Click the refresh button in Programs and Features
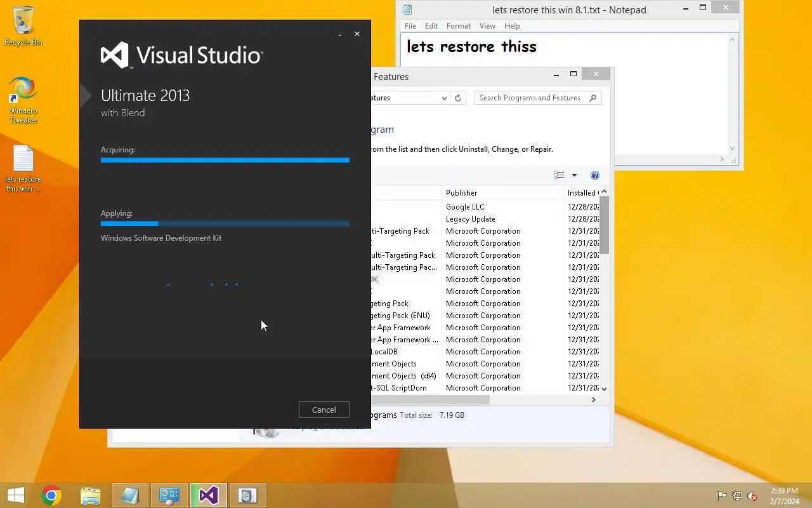812x508 pixels. [458, 98]
